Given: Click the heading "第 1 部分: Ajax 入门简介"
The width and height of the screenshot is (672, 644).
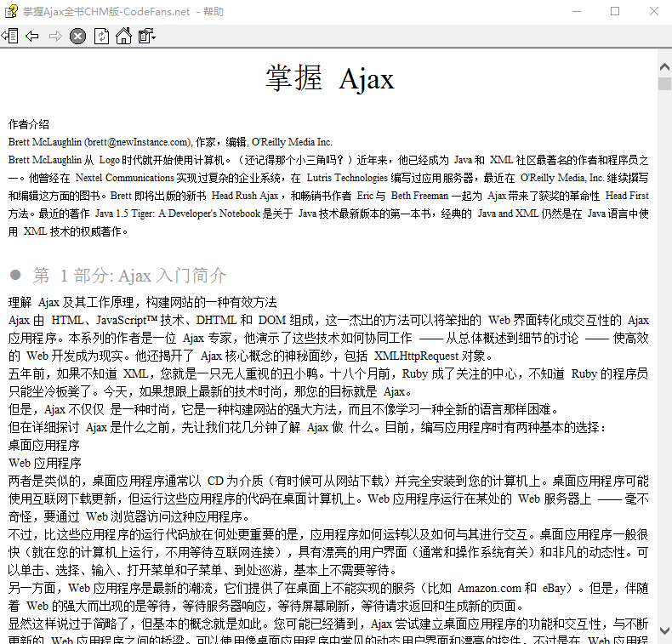Looking at the screenshot, I should 129,276.
